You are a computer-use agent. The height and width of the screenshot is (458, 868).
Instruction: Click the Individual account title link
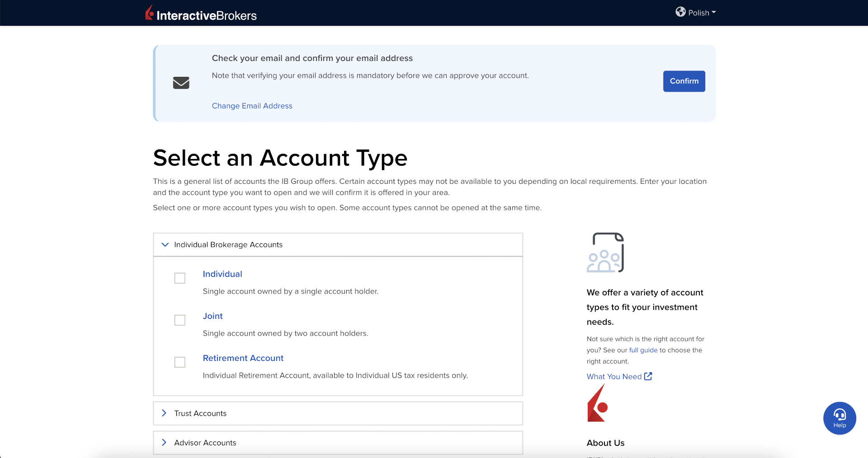point(222,274)
